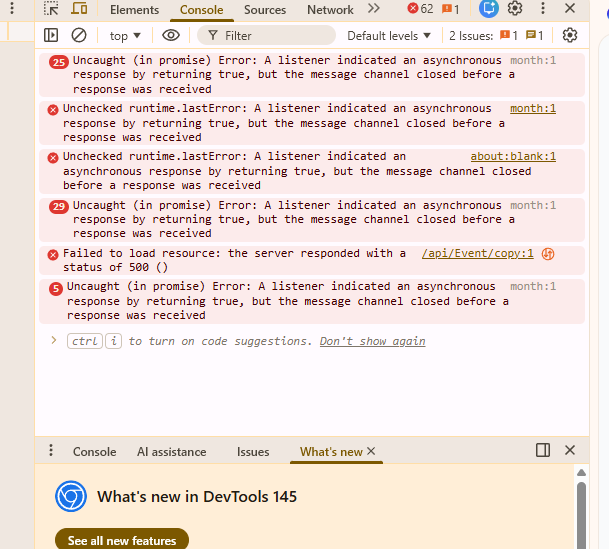
Task: Click the 2 Issues label
Action: coord(471,36)
